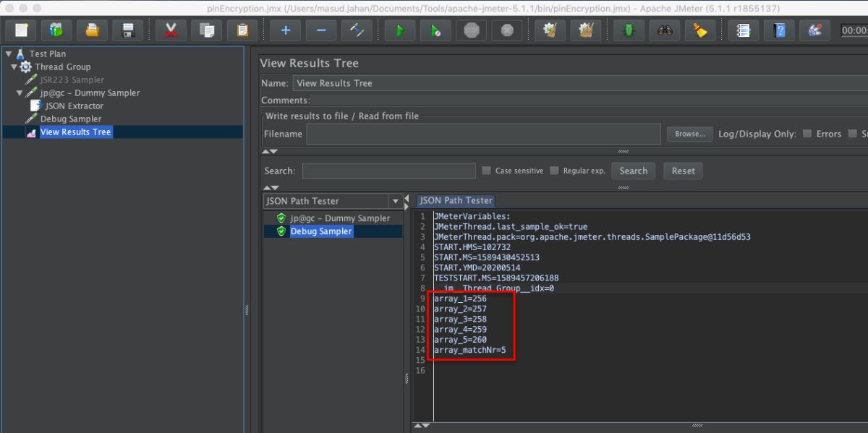Reset search with the yellow broom icon
This screenshot has height=433, width=868.
click(700, 30)
